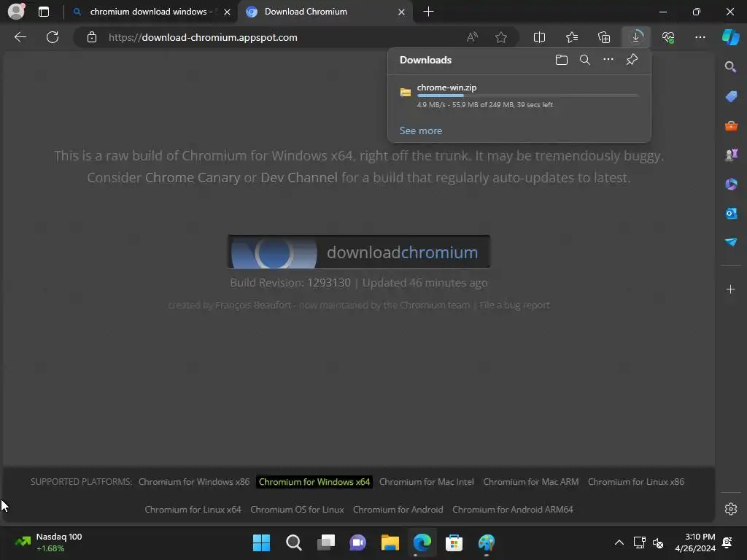Screen dimensions: 747x560
Task: Open File Explorer from taskbar
Action: click(390, 542)
